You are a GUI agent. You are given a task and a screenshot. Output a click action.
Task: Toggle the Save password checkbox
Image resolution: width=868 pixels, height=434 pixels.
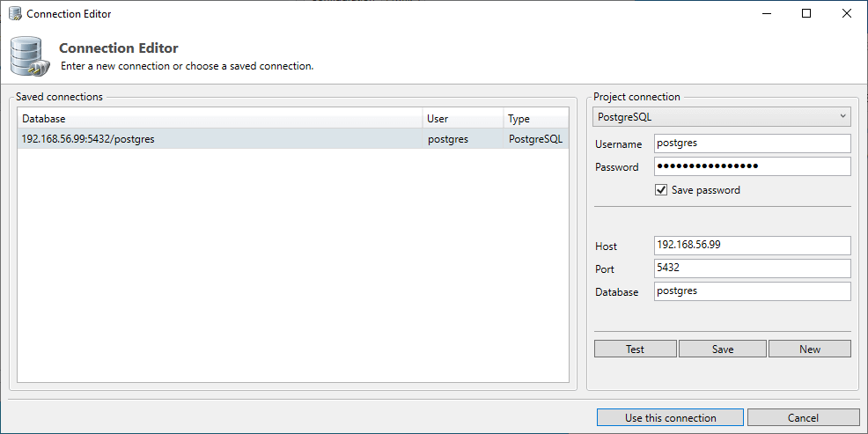click(661, 190)
